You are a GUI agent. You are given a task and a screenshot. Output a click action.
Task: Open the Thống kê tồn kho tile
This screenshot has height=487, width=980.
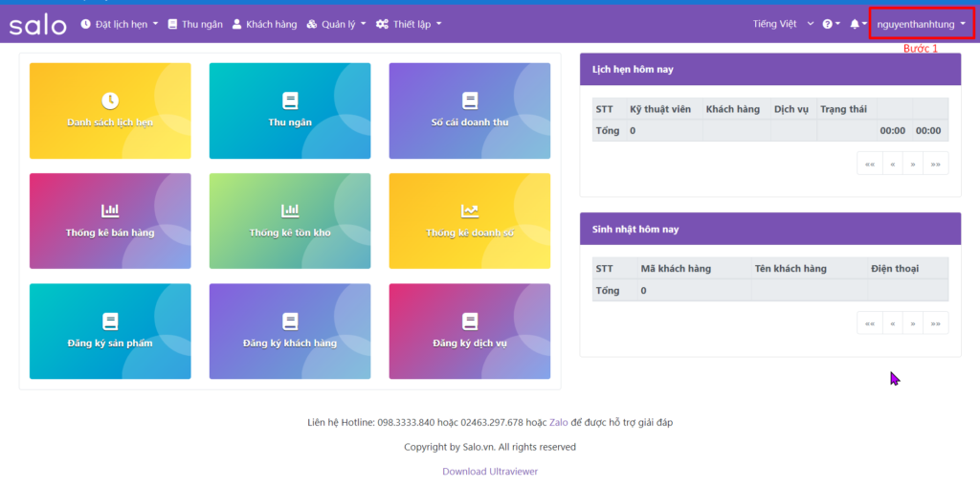click(x=290, y=220)
